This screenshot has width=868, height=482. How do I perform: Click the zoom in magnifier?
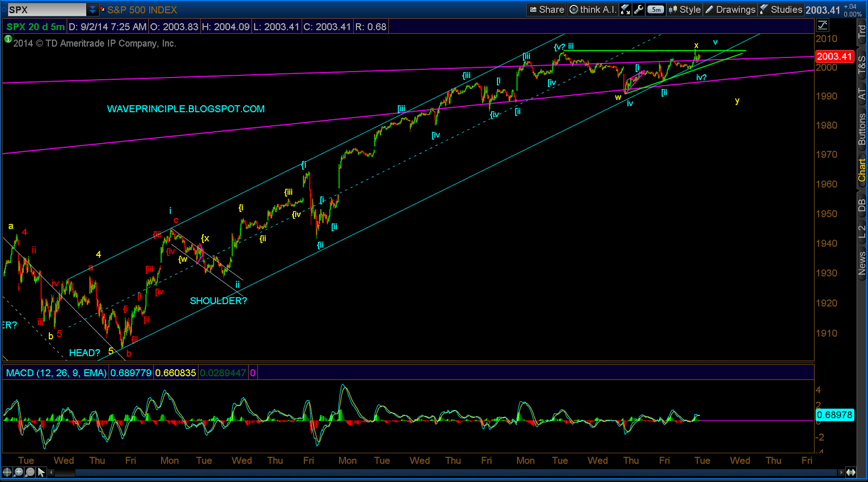click(19, 472)
